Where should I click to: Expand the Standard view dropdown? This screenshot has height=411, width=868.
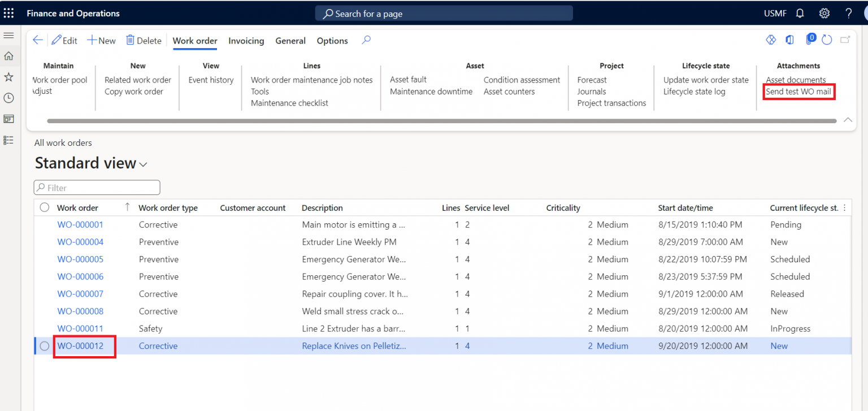pos(143,163)
